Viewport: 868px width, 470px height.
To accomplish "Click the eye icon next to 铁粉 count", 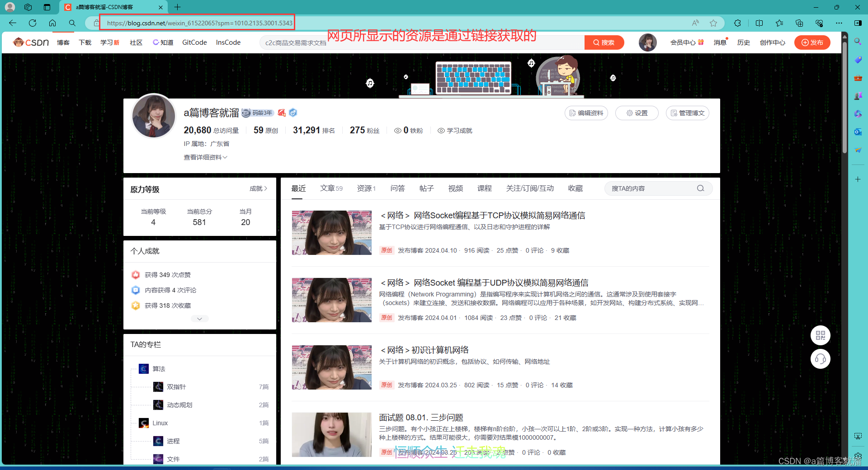I will click(398, 131).
